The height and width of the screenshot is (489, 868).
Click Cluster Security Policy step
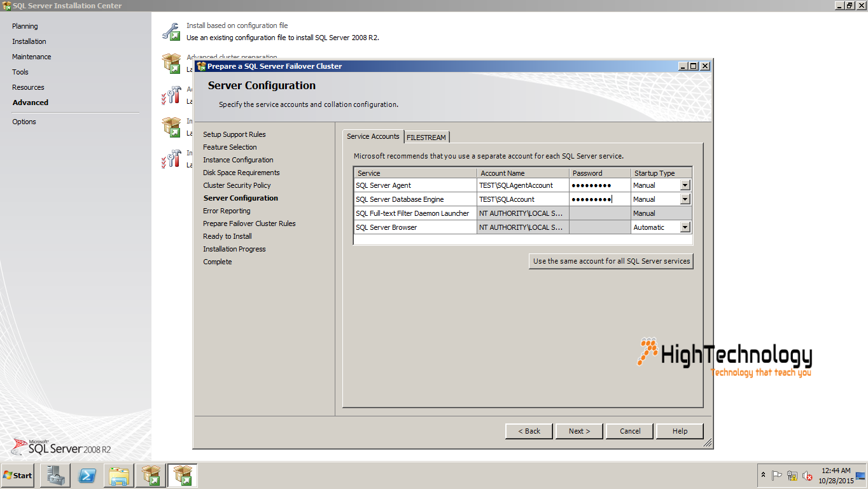[237, 185]
